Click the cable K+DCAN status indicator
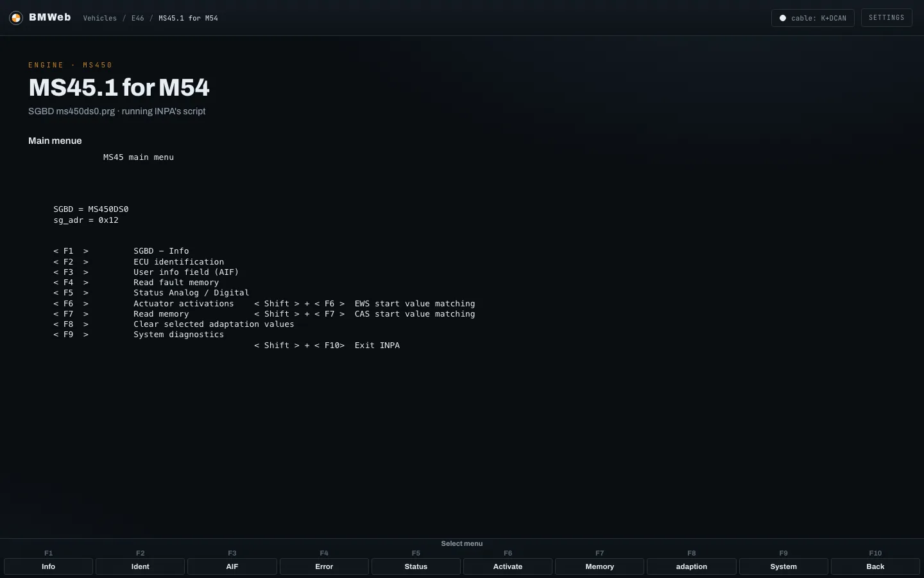This screenshot has width=924, height=578. tap(812, 18)
